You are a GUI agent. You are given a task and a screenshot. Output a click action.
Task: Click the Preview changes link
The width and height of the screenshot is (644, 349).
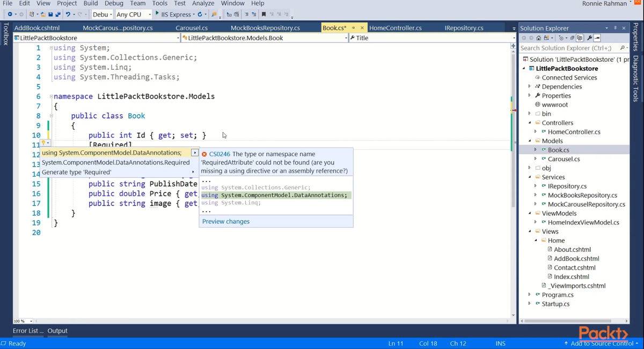click(x=226, y=221)
